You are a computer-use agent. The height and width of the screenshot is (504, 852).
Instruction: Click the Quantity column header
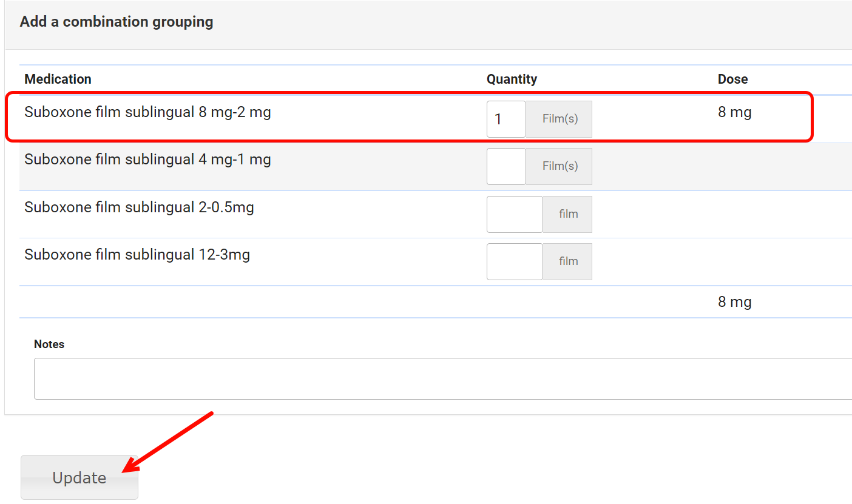click(512, 79)
